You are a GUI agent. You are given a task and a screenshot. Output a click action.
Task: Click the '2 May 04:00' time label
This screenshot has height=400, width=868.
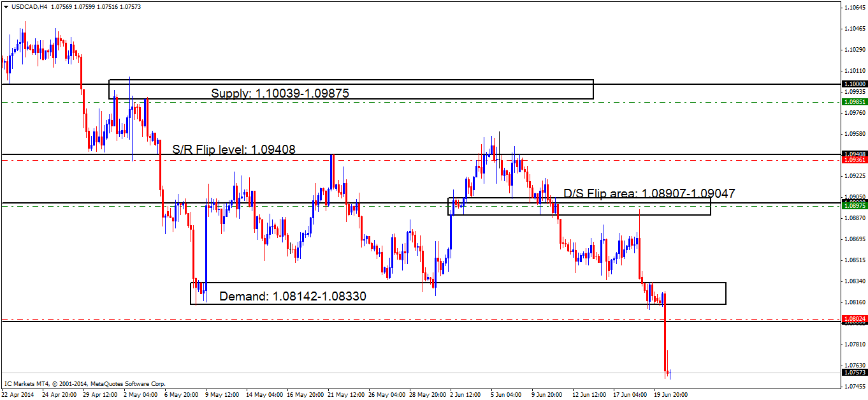(x=140, y=395)
